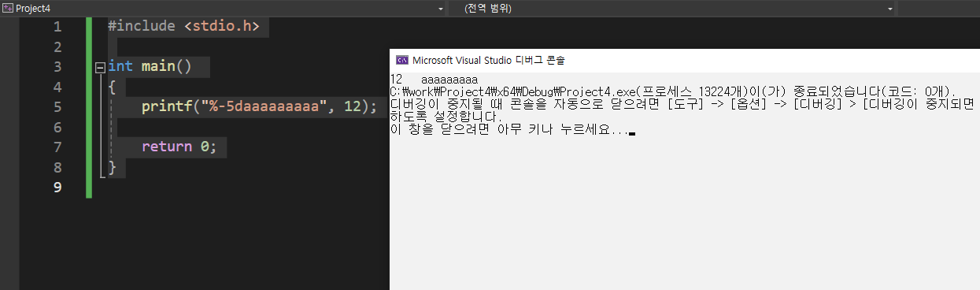
Task: Click the opening brace on line 4
Action: click(x=112, y=87)
